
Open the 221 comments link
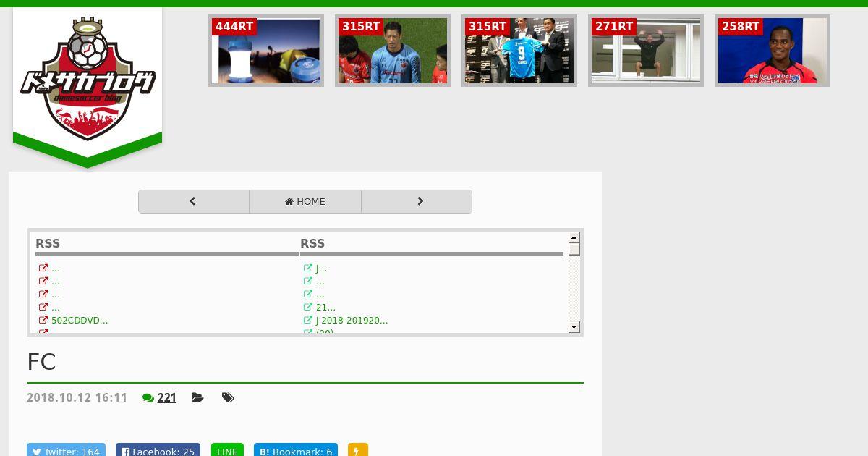point(166,397)
